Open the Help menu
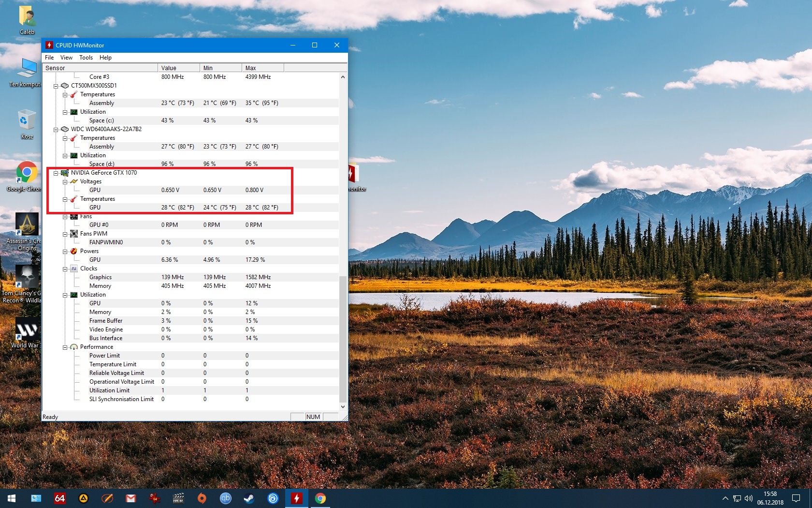 (105, 58)
